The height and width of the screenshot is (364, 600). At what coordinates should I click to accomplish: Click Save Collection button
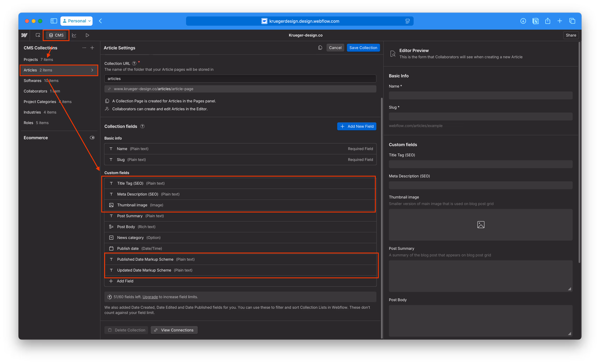coord(363,48)
